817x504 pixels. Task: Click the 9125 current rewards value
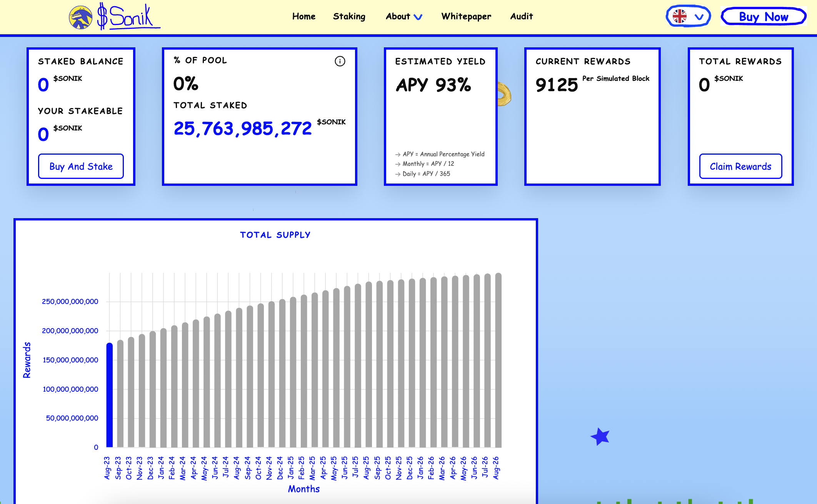pyautogui.click(x=557, y=85)
